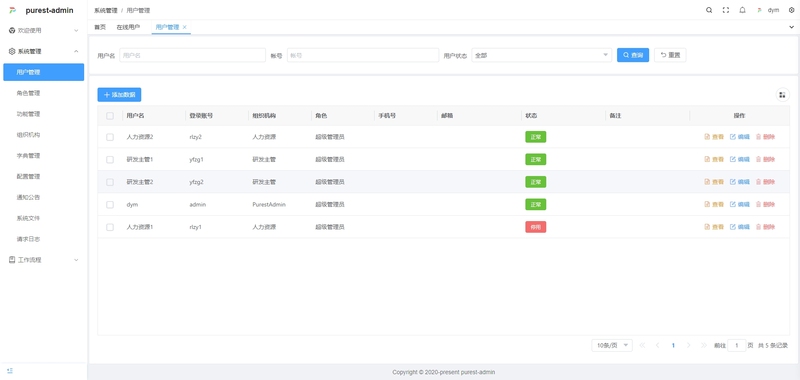
Task: Expand the 工作流程 sidebar menu
Action: pyautogui.click(x=43, y=260)
